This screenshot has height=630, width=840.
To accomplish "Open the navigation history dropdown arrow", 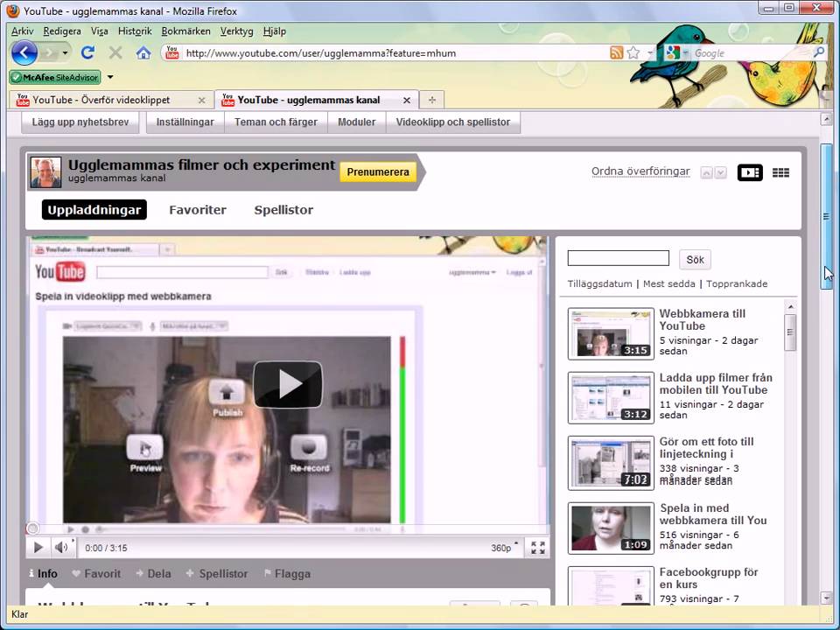I will coord(65,52).
